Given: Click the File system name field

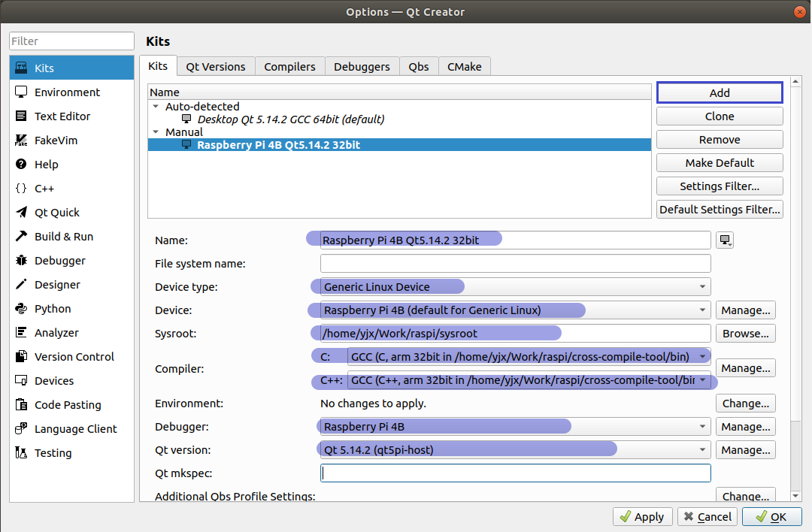Looking at the screenshot, I should [515, 264].
